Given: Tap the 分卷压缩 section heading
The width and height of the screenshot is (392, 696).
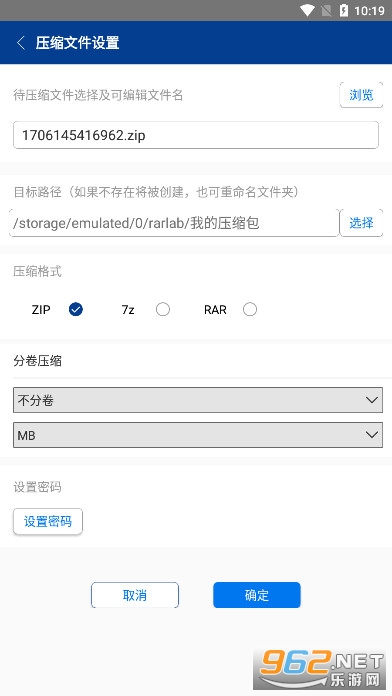Looking at the screenshot, I should coord(37,361).
